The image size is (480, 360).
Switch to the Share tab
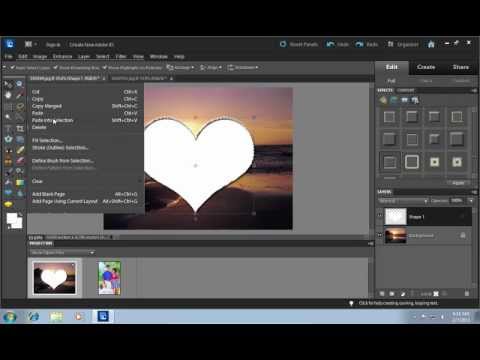pos(461,67)
